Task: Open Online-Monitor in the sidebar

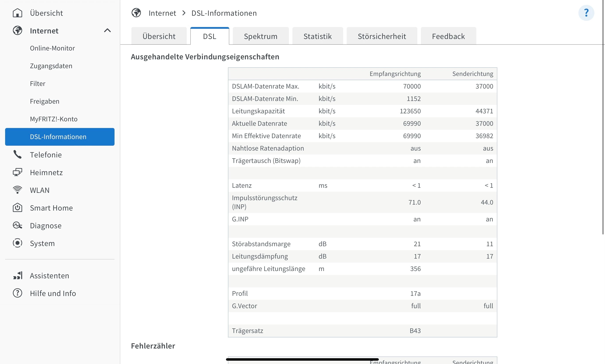Action: pos(52,48)
